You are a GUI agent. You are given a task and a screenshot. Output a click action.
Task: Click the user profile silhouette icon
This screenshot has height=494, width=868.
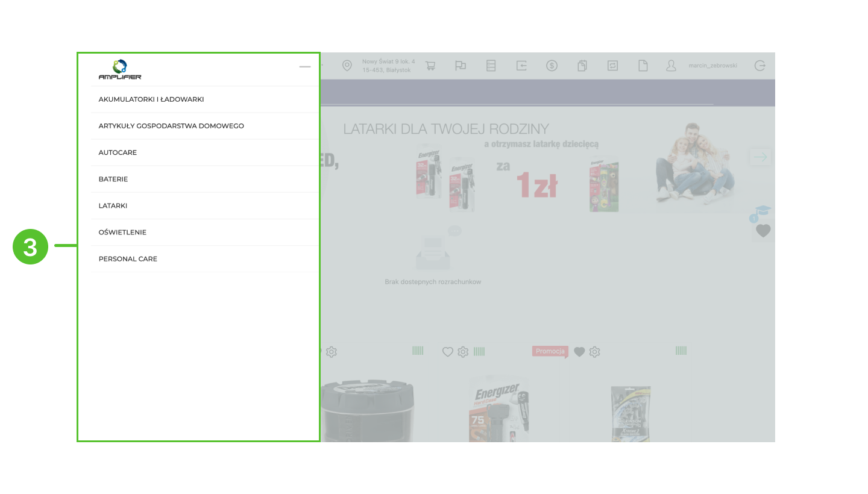(671, 66)
